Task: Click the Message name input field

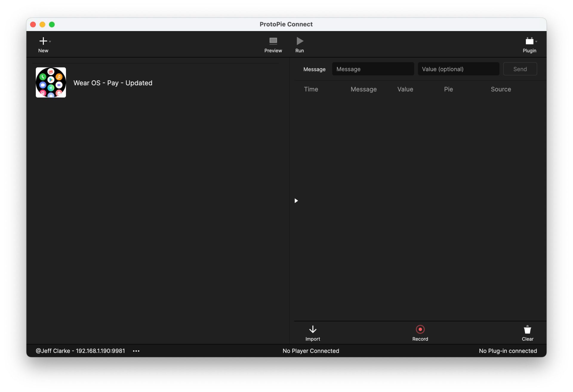Action: pyautogui.click(x=373, y=69)
